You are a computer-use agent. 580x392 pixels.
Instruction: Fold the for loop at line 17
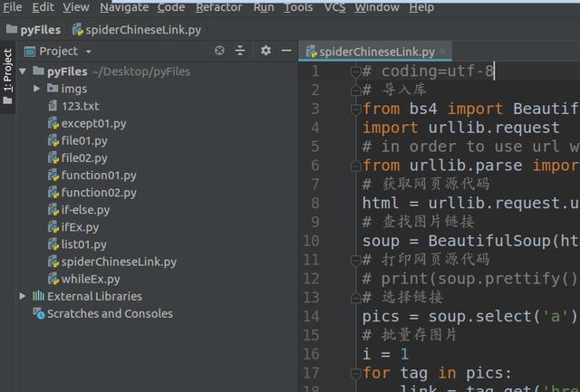point(355,374)
